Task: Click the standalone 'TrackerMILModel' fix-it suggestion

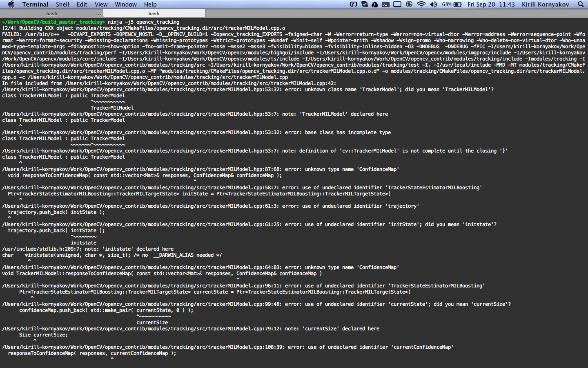Action: [x=112, y=108]
